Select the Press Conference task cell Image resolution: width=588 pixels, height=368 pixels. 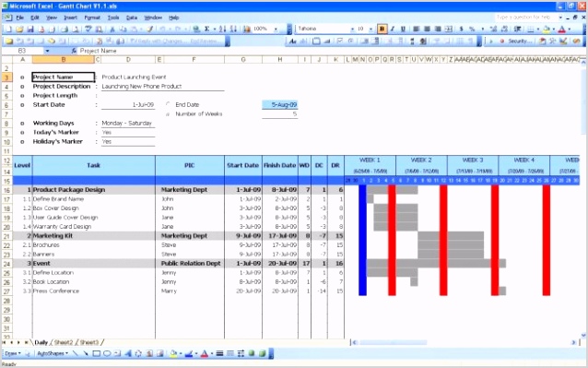pos(94,291)
